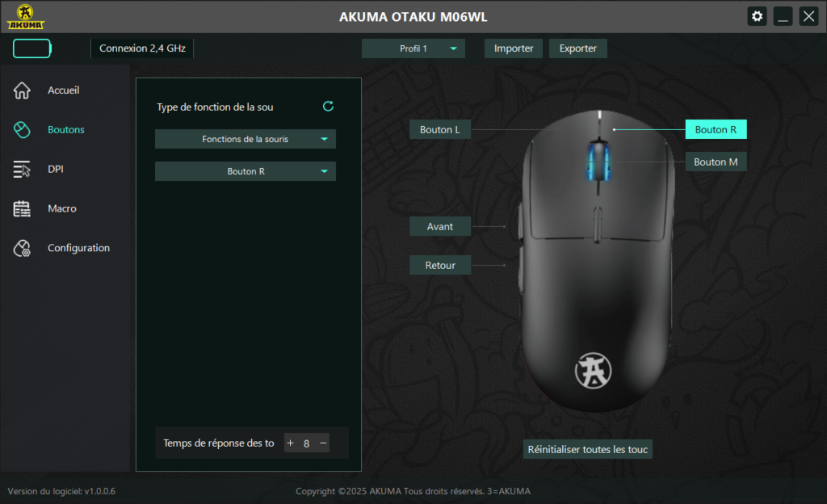Select the Retour side button label
Image resolution: width=827 pixels, height=504 pixels.
click(440, 265)
